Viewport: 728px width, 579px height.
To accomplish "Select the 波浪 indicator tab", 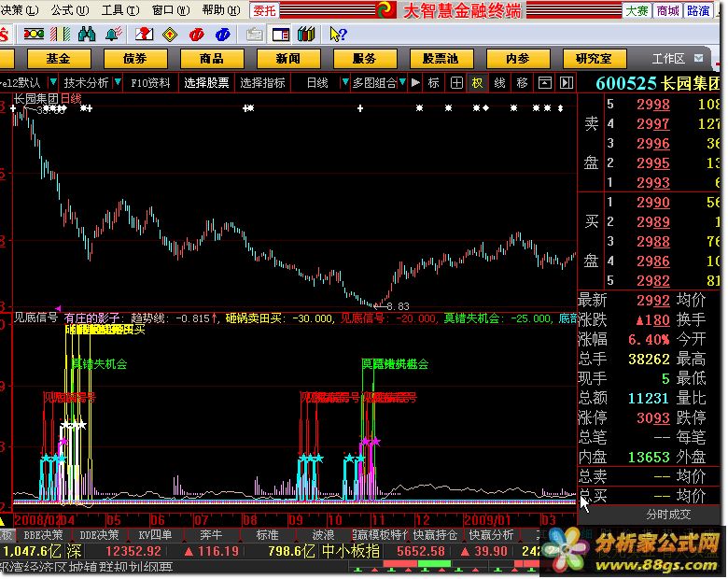I will coord(323,535).
